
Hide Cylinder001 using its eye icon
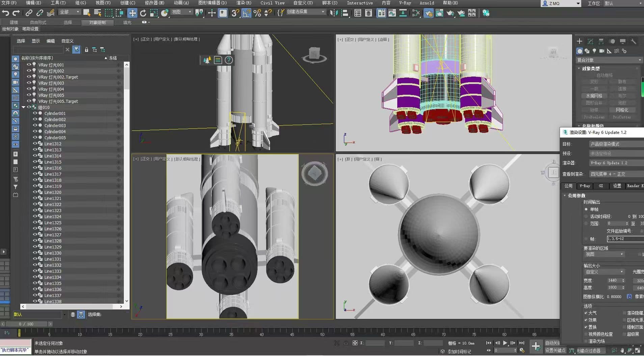(35, 113)
